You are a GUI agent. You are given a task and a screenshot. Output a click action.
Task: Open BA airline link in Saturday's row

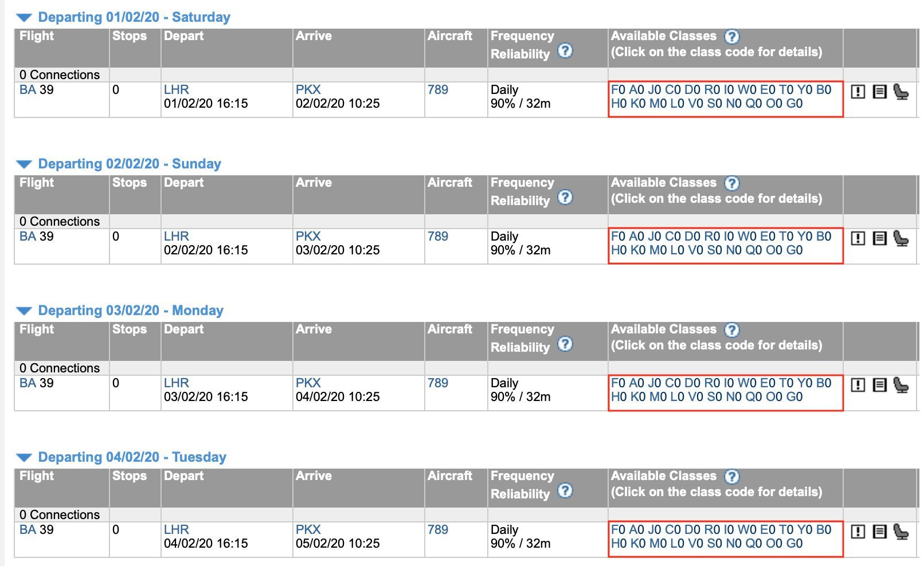coord(28,89)
